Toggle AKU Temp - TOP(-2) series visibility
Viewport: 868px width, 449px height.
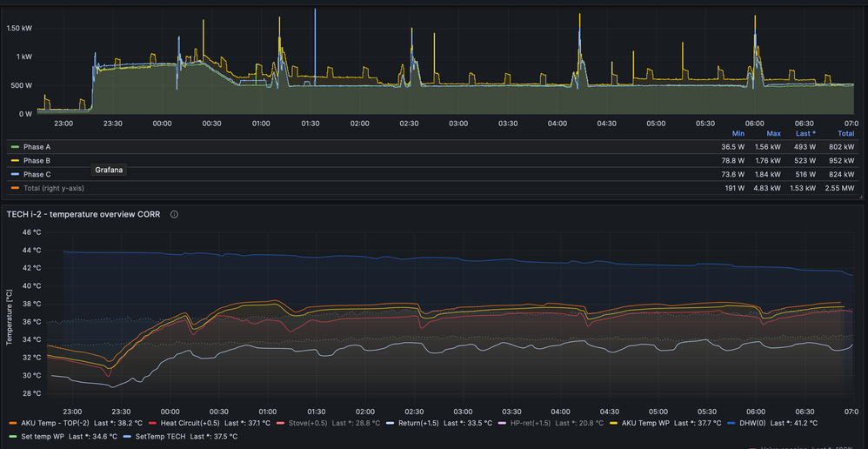click(x=53, y=423)
